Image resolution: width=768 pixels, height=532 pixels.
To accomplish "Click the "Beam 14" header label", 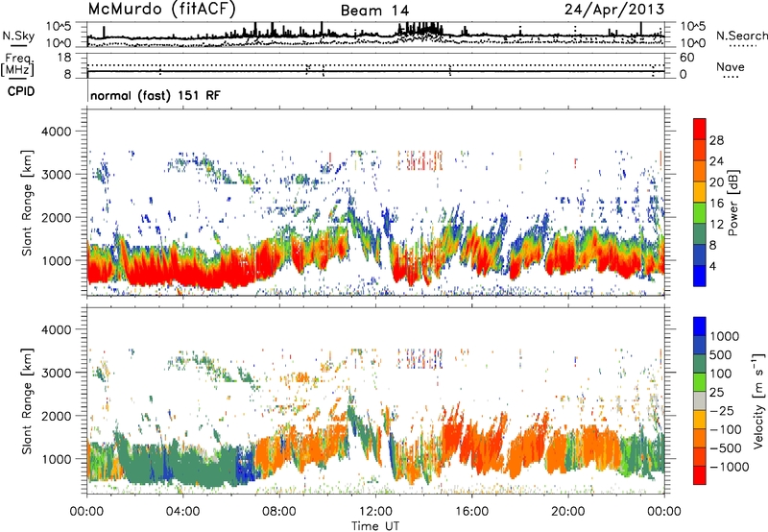I will 374,11.
